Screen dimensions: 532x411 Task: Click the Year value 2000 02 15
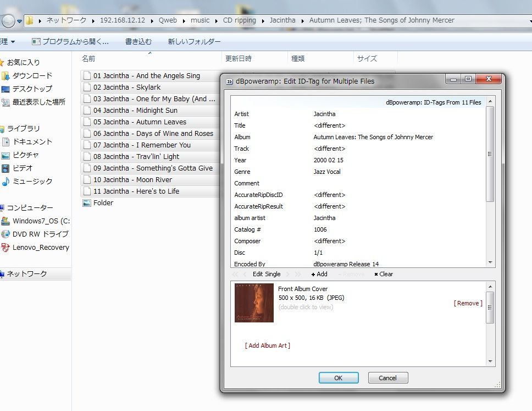click(329, 160)
